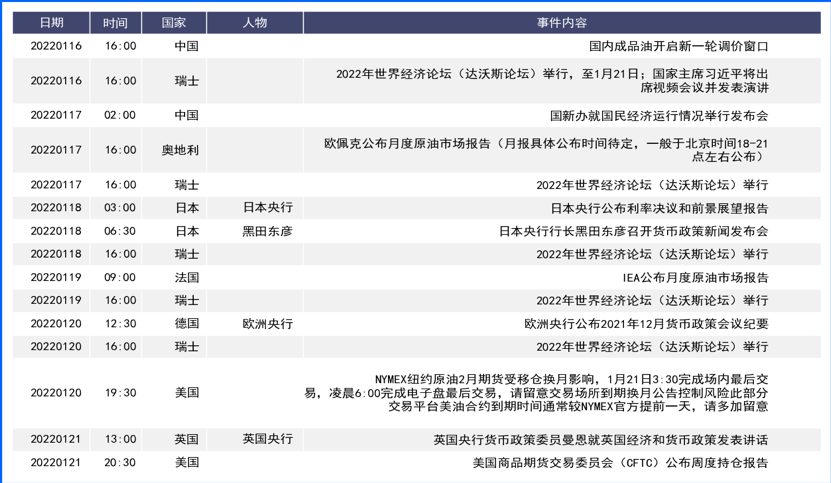Select date 20220120 in the 德国 row
This screenshot has height=483, width=831.
coord(56,323)
